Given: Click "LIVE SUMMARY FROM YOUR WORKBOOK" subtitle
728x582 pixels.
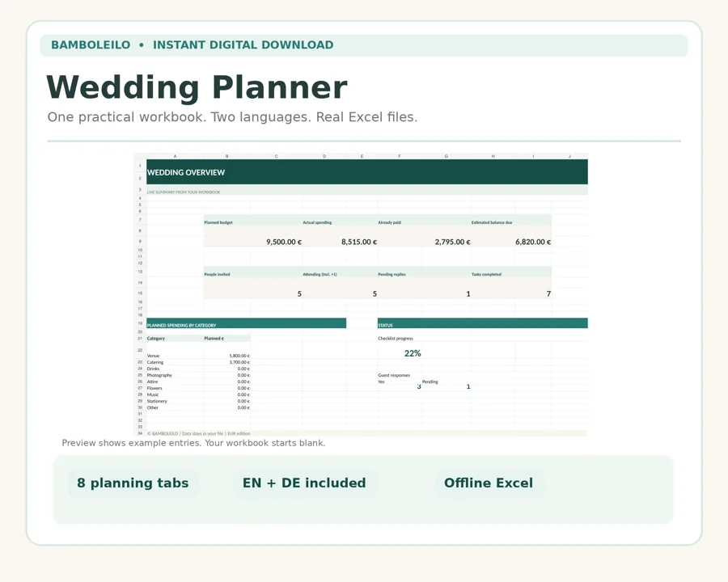Looking at the screenshot, I should 184,192.
